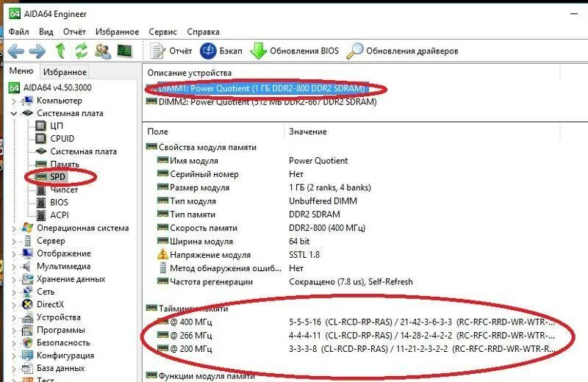Select the @ 400 МГц timings row
The height and width of the screenshot is (382, 588).
pyautogui.click(x=356, y=322)
